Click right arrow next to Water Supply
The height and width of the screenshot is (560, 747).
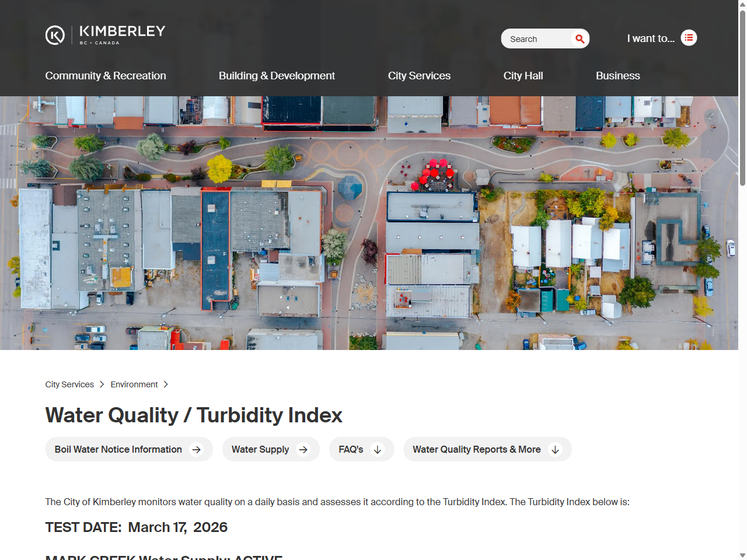click(303, 450)
